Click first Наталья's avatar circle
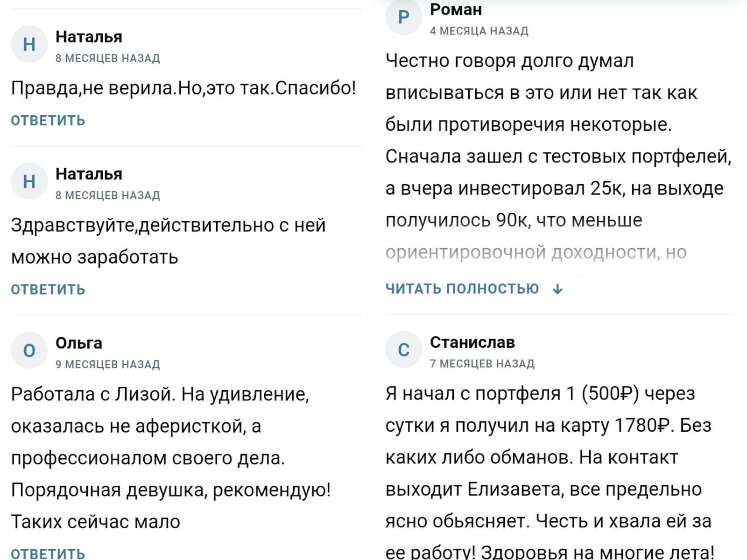Screen dimensions: 747x560 29,44
